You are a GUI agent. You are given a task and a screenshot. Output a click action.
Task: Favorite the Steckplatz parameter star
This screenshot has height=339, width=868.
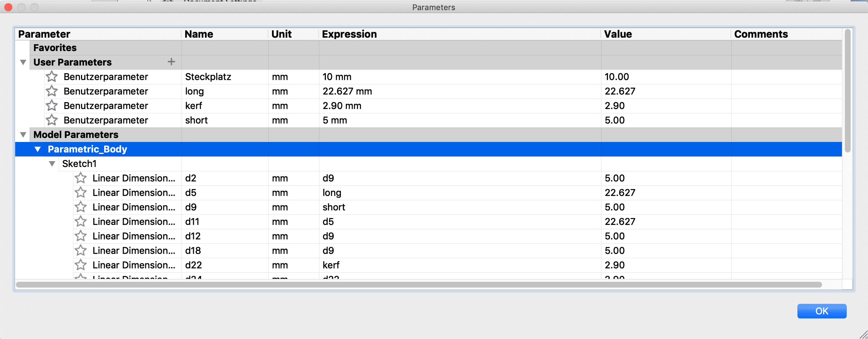tap(52, 76)
